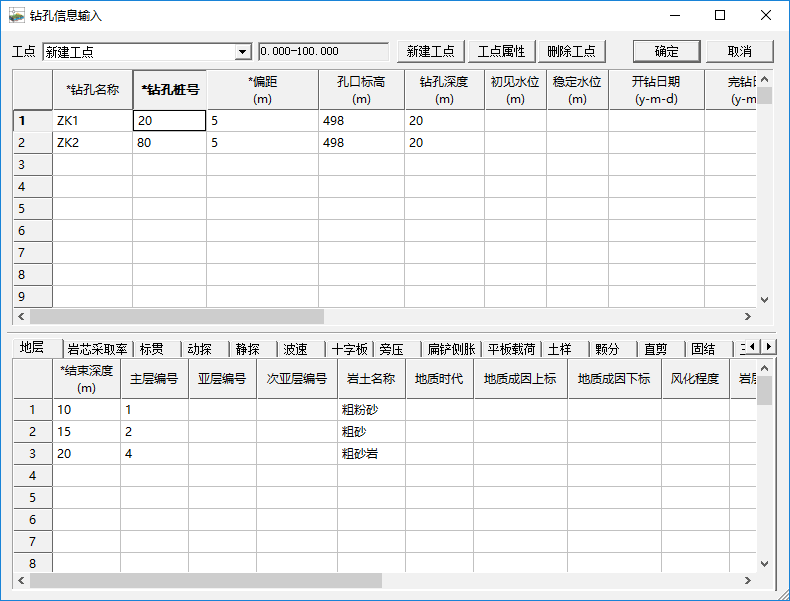Confirm with the 确定 button
Viewport: 790px width, 601px height.
(x=666, y=52)
